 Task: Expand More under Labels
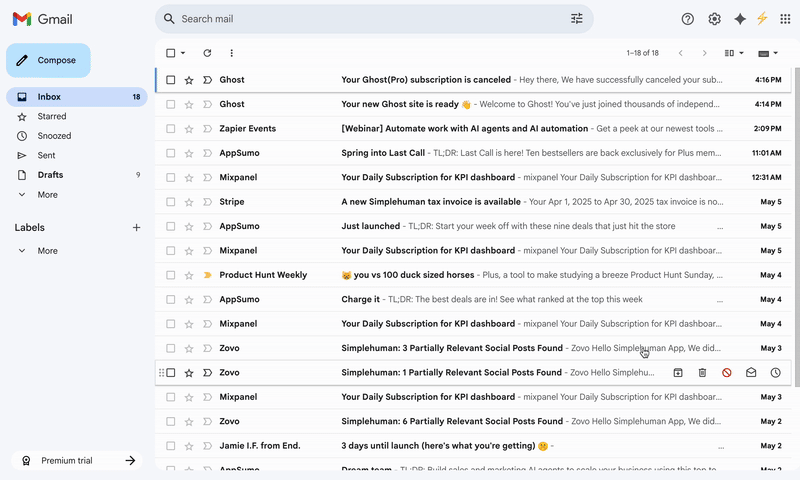click(x=47, y=251)
